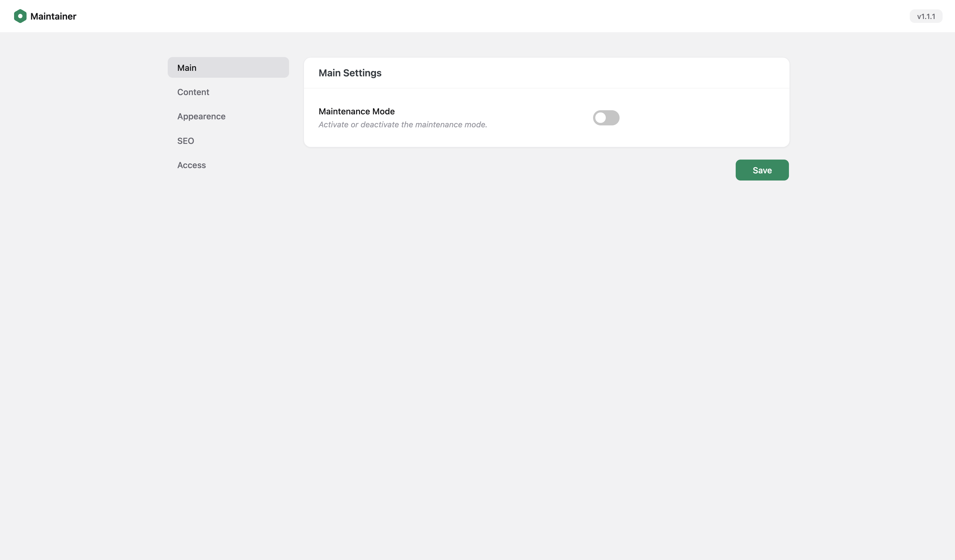Click the white knob of the maintenance toggle
Image resolution: width=955 pixels, height=560 pixels.
(x=600, y=118)
